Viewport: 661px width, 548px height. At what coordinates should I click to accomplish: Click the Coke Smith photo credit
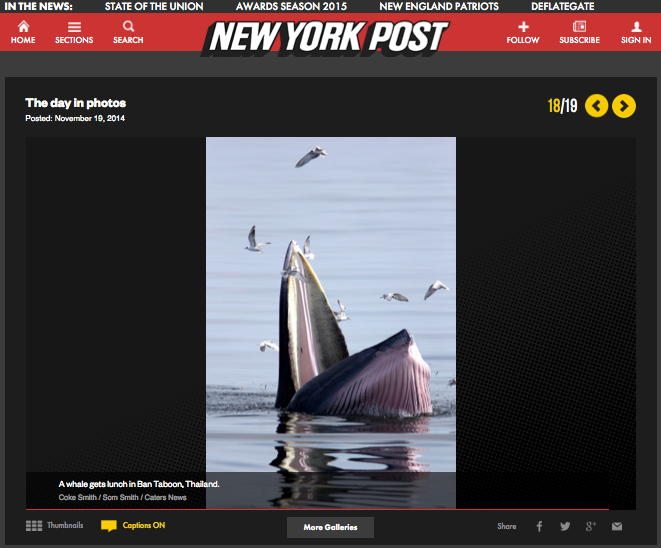[x=122, y=497]
